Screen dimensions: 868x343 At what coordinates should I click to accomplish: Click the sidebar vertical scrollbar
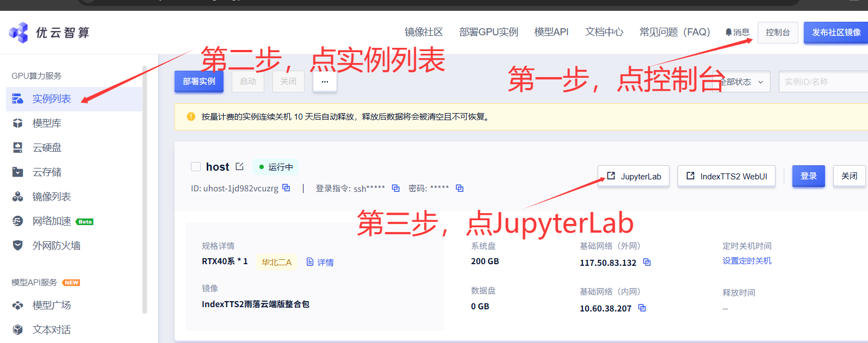click(x=145, y=190)
